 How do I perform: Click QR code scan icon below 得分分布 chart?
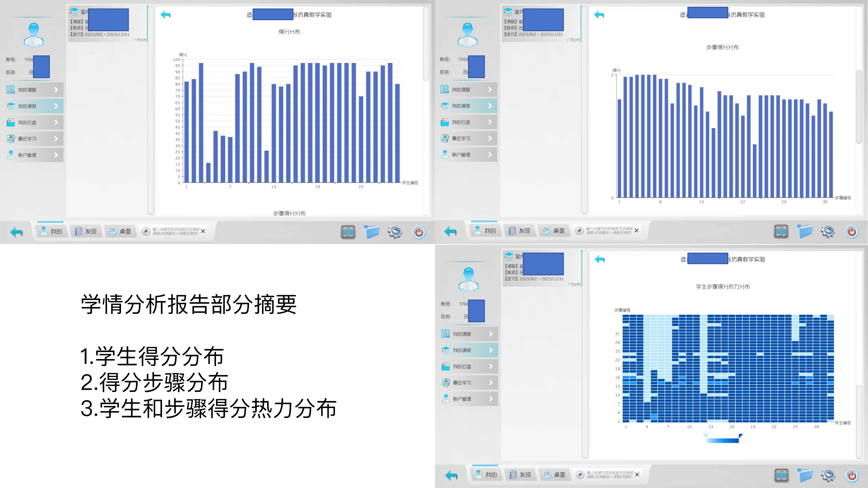pyautogui.click(x=348, y=232)
